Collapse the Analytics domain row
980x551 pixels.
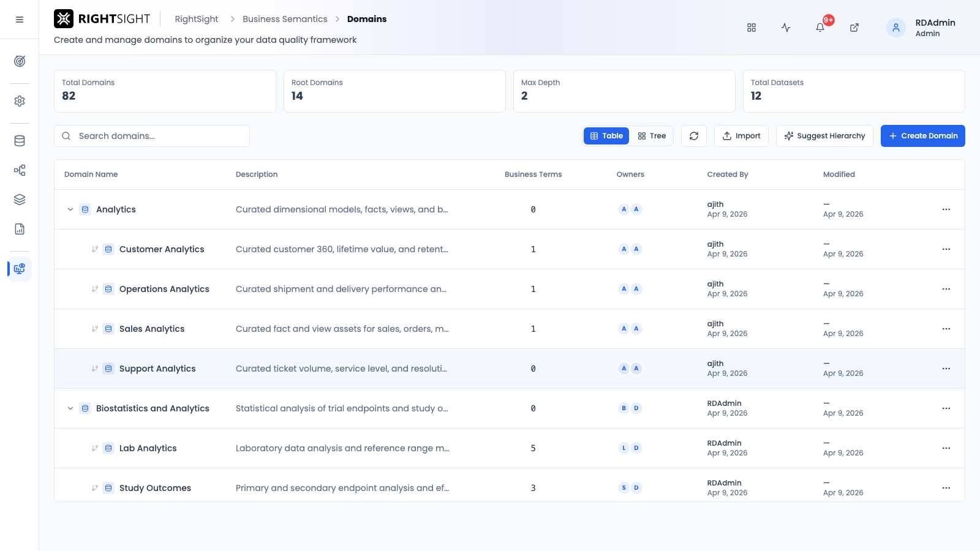click(x=70, y=209)
